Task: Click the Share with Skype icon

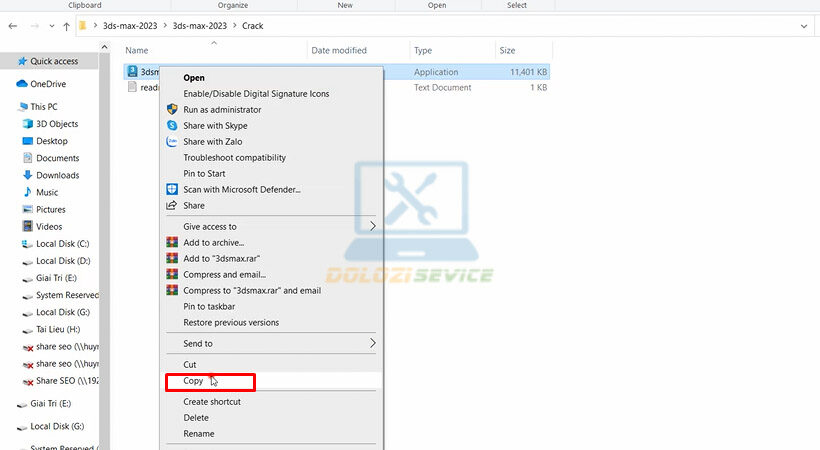Action: click(x=172, y=125)
